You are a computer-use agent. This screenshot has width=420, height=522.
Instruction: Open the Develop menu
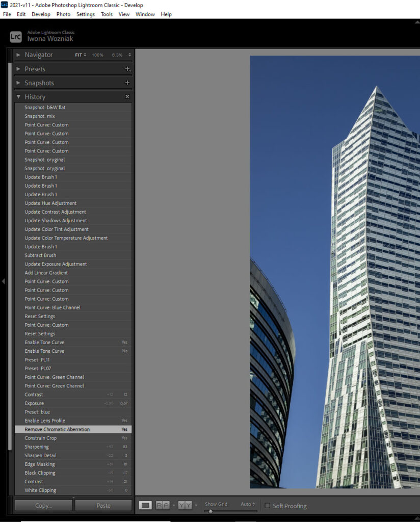[41, 14]
